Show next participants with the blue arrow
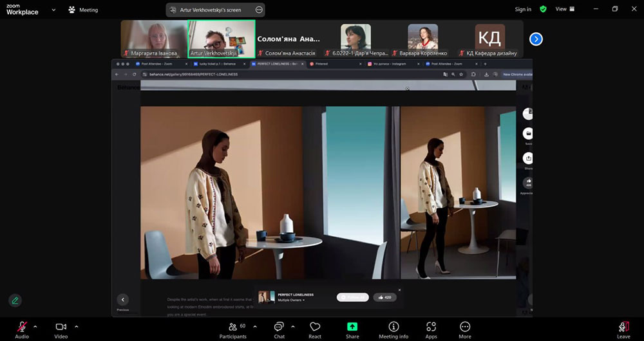 pyautogui.click(x=536, y=39)
